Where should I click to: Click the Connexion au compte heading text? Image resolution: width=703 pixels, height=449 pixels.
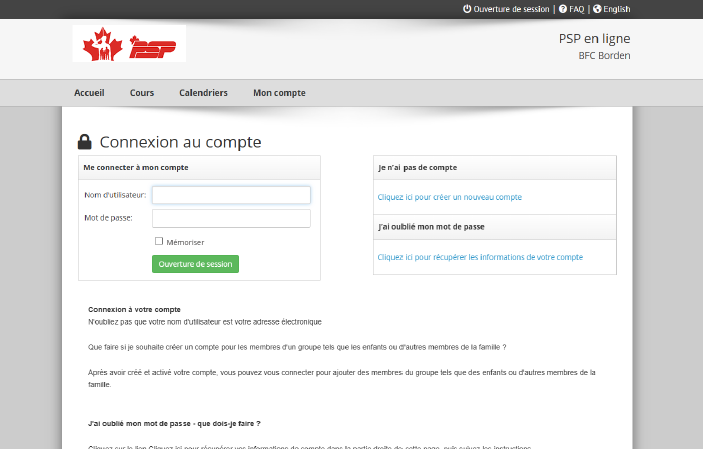point(180,142)
